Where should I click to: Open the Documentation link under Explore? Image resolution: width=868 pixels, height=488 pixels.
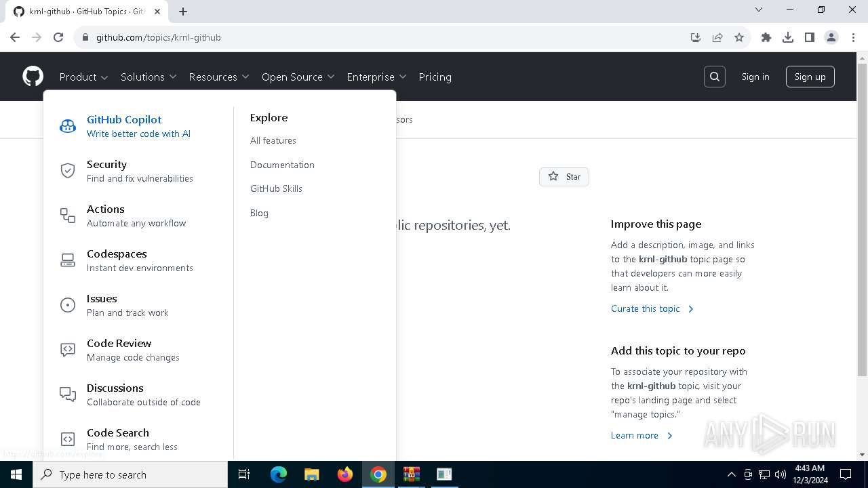click(282, 165)
